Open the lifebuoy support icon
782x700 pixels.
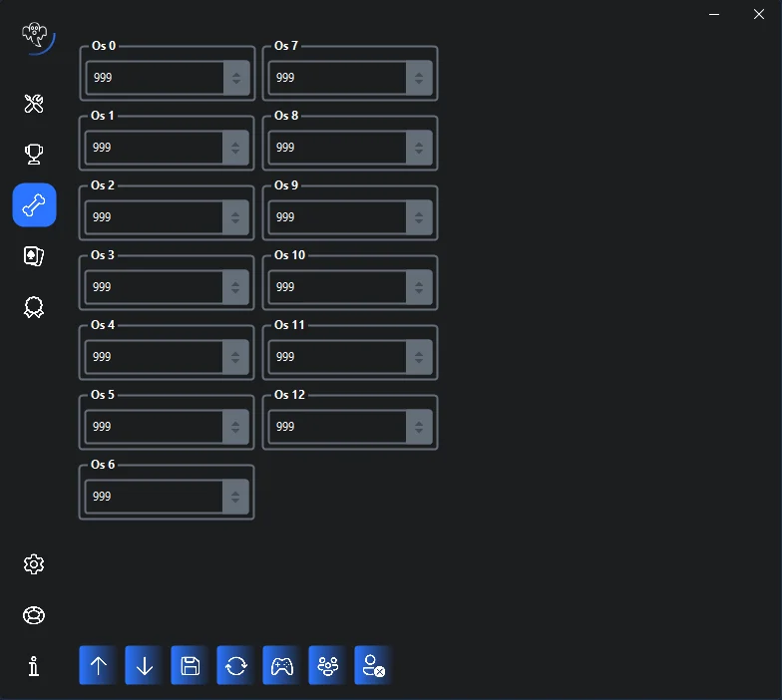tap(34, 615)
